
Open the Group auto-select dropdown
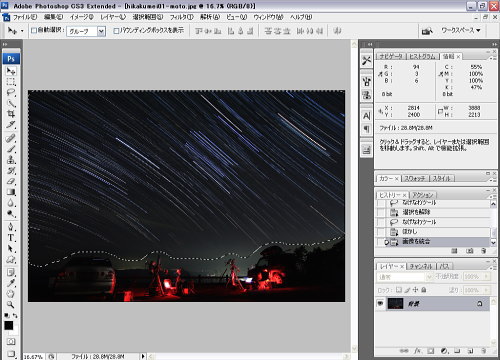click(x=86, y=31)
